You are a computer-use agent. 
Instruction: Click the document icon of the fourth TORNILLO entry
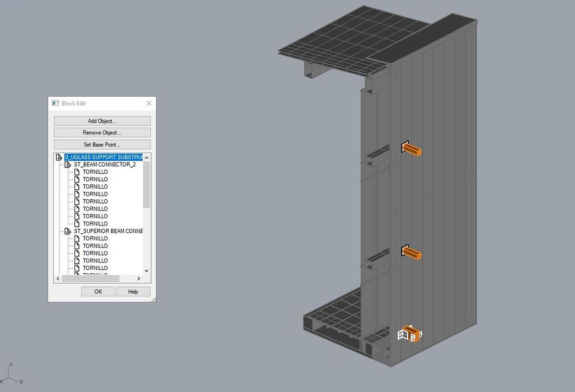76,194
